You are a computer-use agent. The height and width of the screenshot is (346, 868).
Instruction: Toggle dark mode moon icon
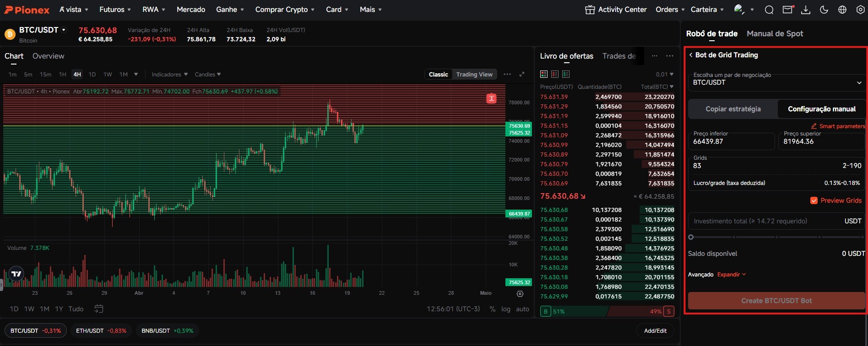(x=824, y=10)
